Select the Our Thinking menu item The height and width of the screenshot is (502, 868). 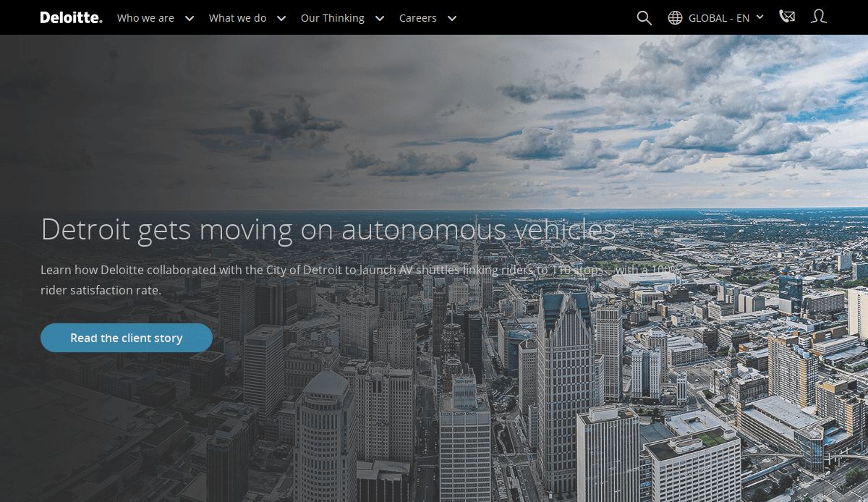(x=332, y=18)
